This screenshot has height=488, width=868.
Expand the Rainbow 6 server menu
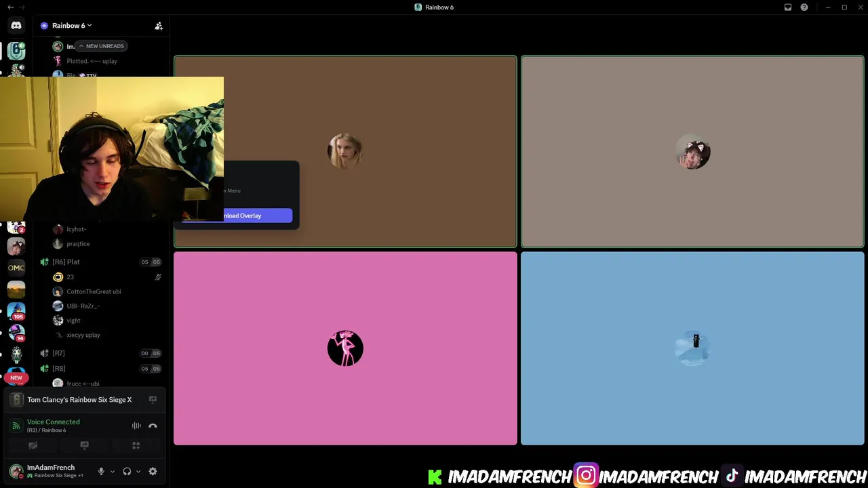71,26
